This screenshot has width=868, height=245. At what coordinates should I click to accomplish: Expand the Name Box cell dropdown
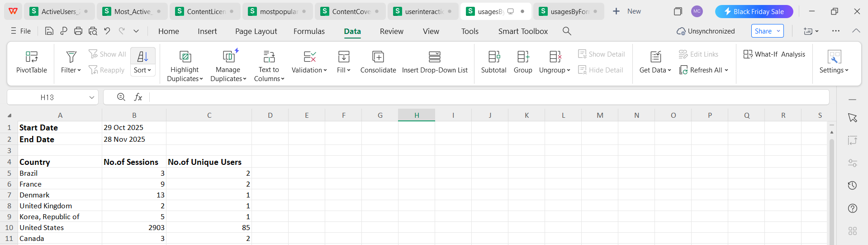click(x=92, y=97)
